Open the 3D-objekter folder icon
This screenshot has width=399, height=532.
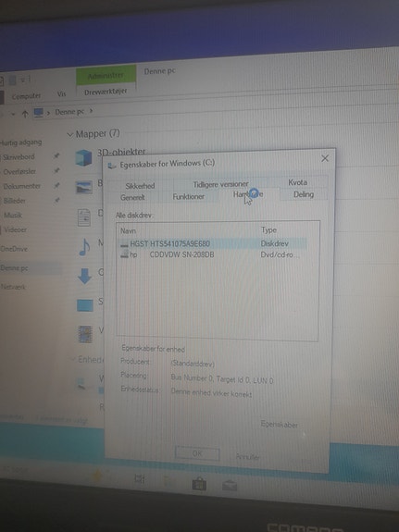click(x=83, y=158)
